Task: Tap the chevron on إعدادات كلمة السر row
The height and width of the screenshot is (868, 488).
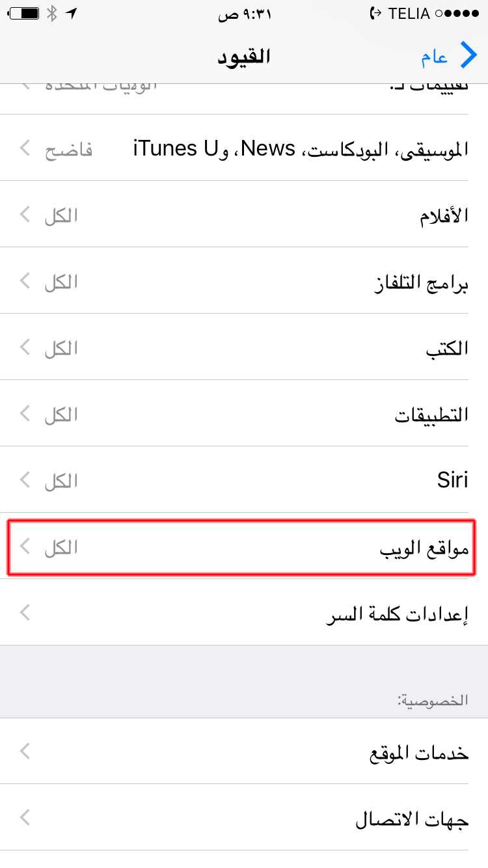Action: [x=25, y=612]
